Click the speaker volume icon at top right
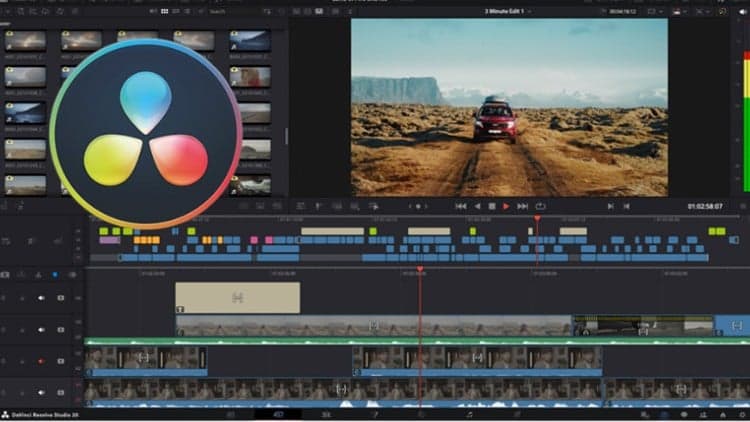Image resolution: width=750 pixels, height=422 pixels. pyautogui.click(x=742, y=11)
